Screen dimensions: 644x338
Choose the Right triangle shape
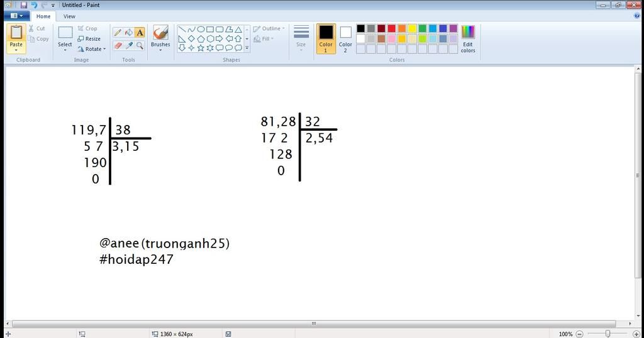click(x=182, y=39)
